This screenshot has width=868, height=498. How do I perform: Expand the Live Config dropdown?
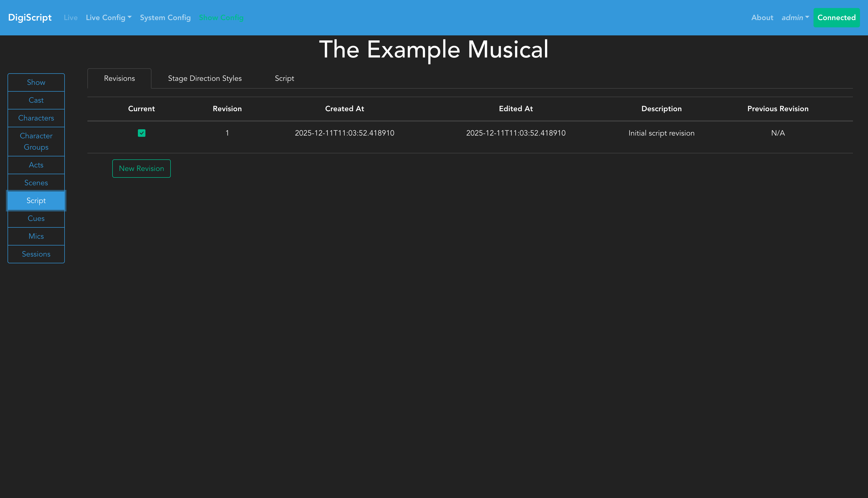pos(108,17)
